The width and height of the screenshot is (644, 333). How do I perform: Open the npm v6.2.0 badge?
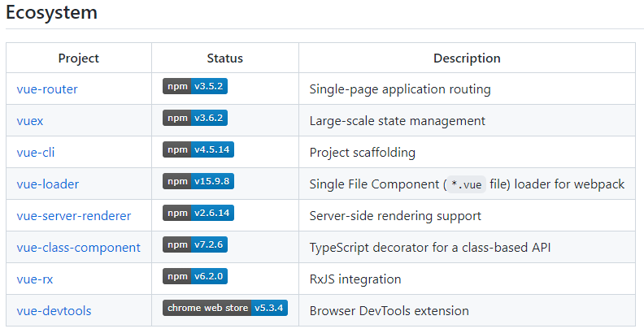pos(195,277)
